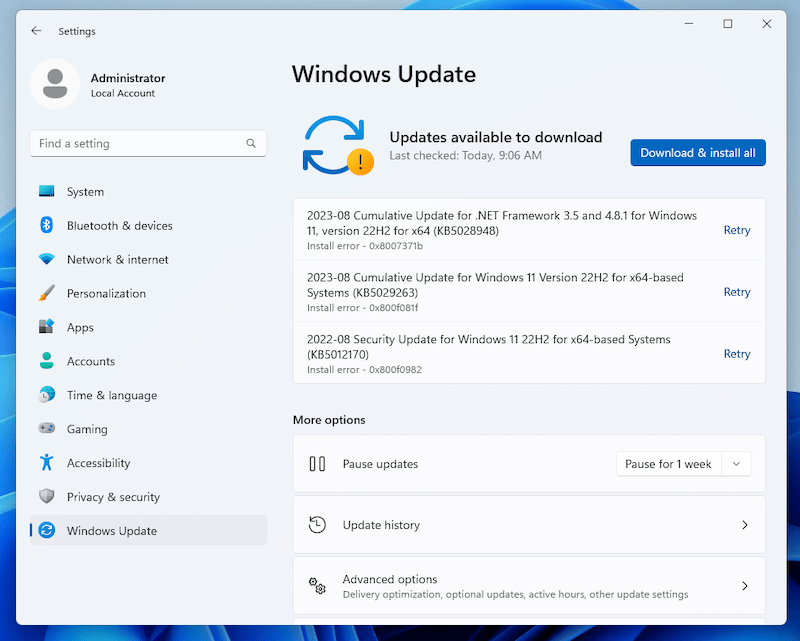Select Accounts from the sidebar

[x=148, y=361]
